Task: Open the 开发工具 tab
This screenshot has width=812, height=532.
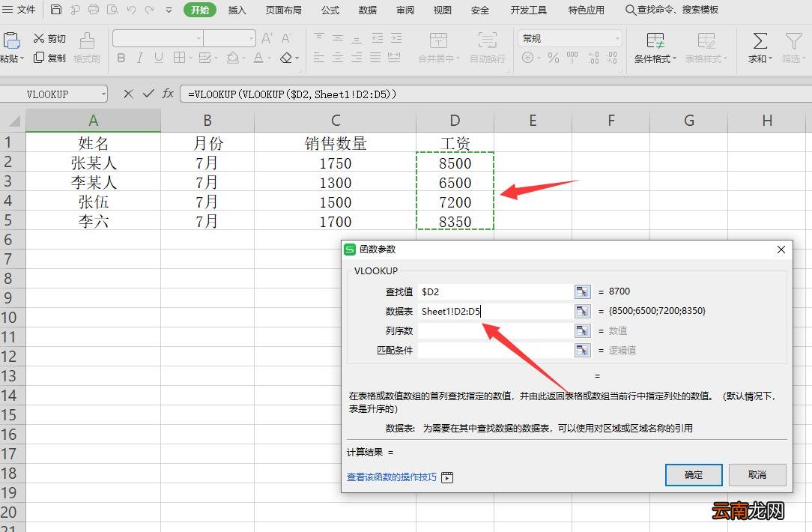Action: click(x=528, y=10)
